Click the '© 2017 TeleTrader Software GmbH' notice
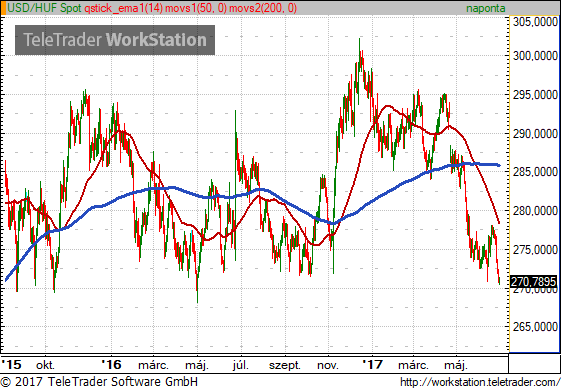 tap(99, 382)
